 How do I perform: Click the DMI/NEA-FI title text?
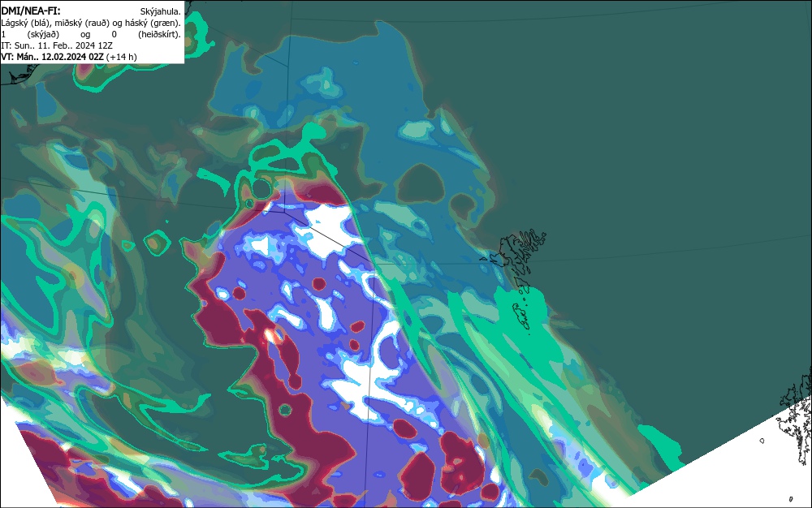(x=31, y=11)
